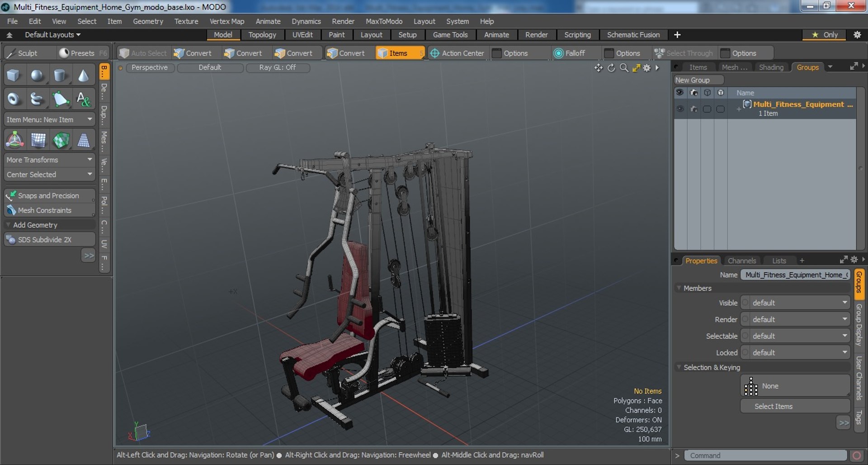Toggle visibility eye of Multi_Fitness_Equipment group
The image size is (868, 465).
click(680, 109)
